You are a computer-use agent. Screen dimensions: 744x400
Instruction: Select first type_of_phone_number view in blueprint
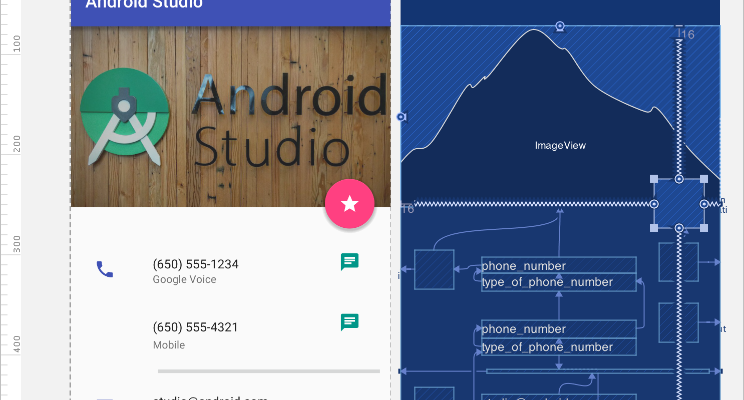point(559,282)
